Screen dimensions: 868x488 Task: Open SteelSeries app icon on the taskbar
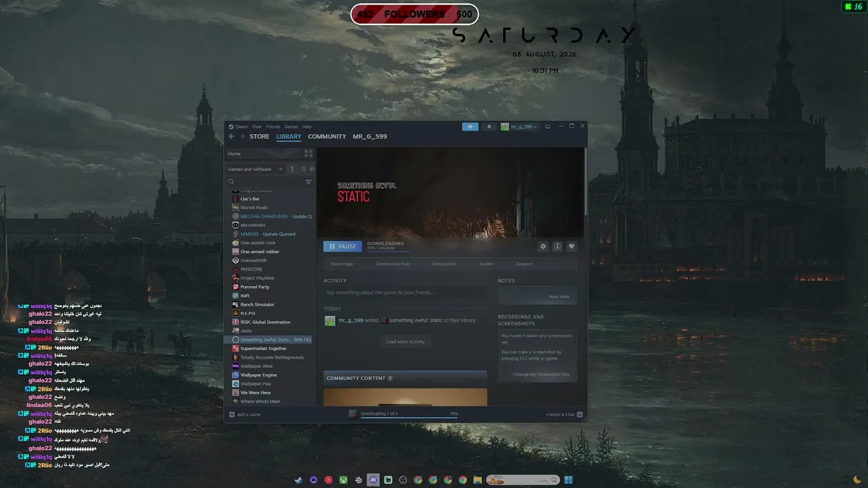coord(358,480)
